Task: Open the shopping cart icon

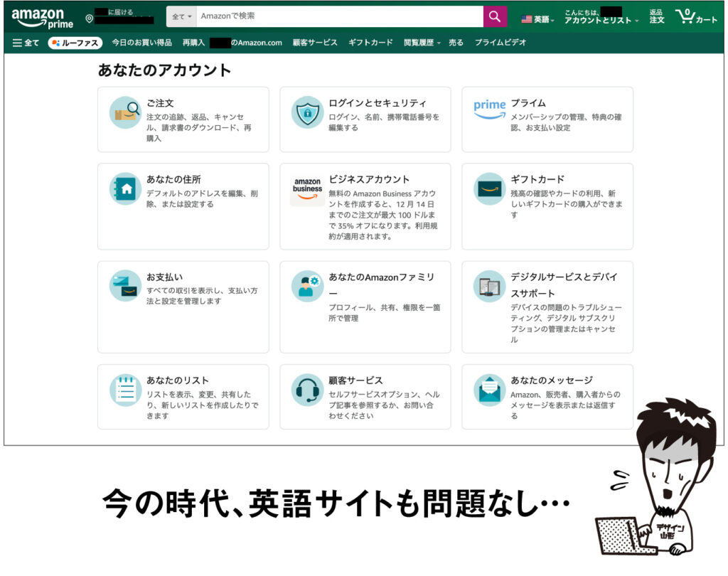Action: coord(696,16)
